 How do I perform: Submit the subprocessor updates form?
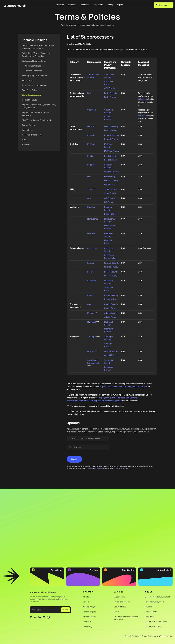click(74, 459)
